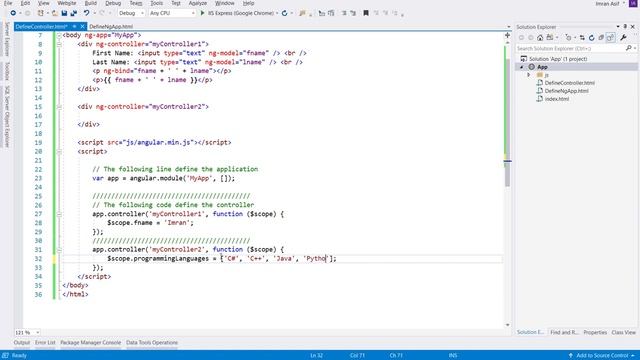This screenshot has width=640, height=360.
Task: Select index.html in Solution Explorer
Action: pos(556,99)
